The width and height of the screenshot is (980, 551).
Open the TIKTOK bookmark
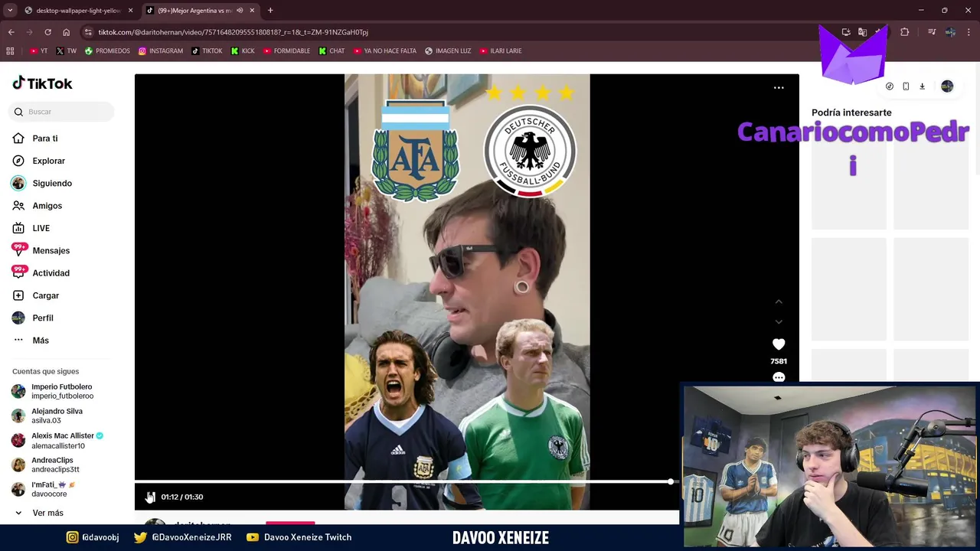(207, 51)
